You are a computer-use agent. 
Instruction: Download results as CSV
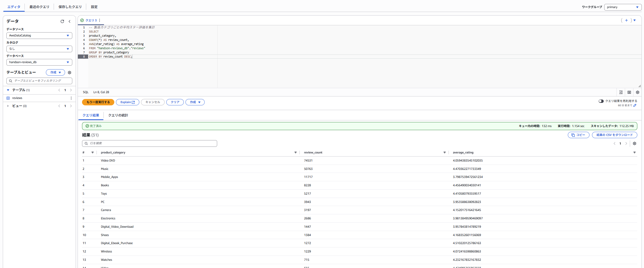615,135
